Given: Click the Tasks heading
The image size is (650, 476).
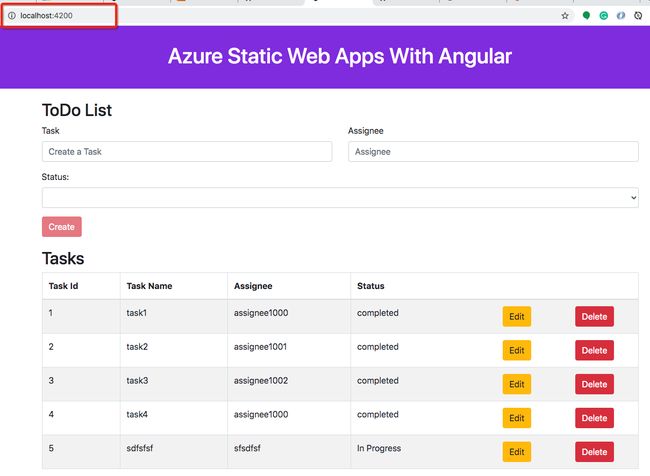Looking at the screenshot, I should point(63,259).
